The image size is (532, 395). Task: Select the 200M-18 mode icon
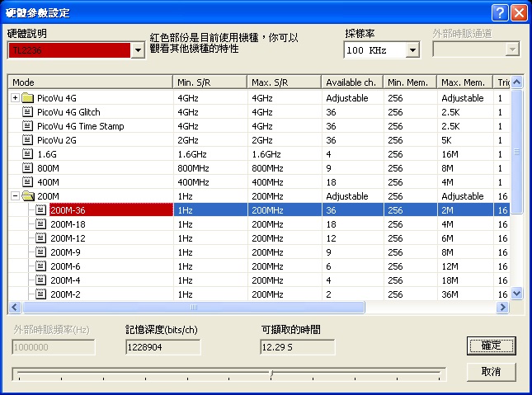[x=40, y=224]
